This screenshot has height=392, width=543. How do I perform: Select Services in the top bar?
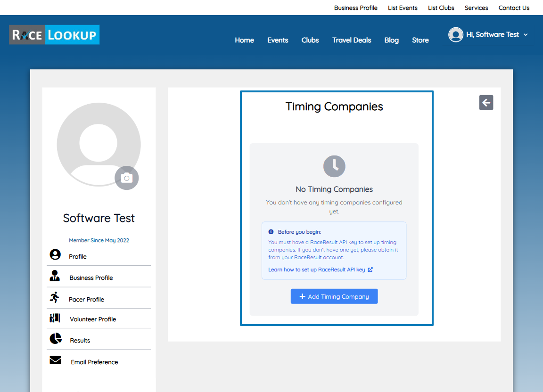coord(476,8)
